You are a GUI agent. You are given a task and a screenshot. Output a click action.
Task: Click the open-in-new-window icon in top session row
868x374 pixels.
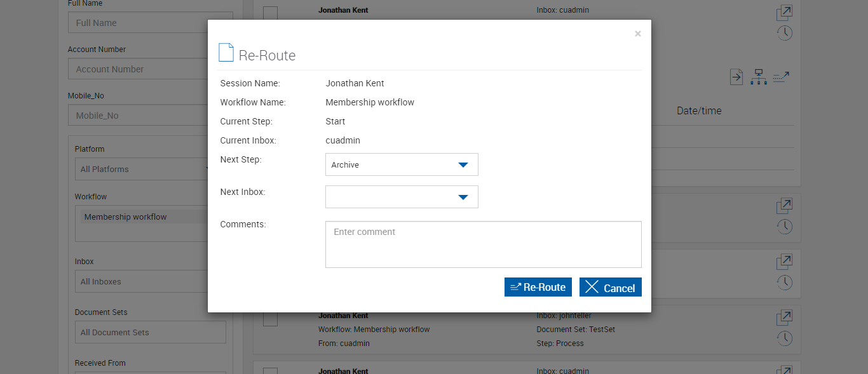pyautogui.click(x=785, y=13)
